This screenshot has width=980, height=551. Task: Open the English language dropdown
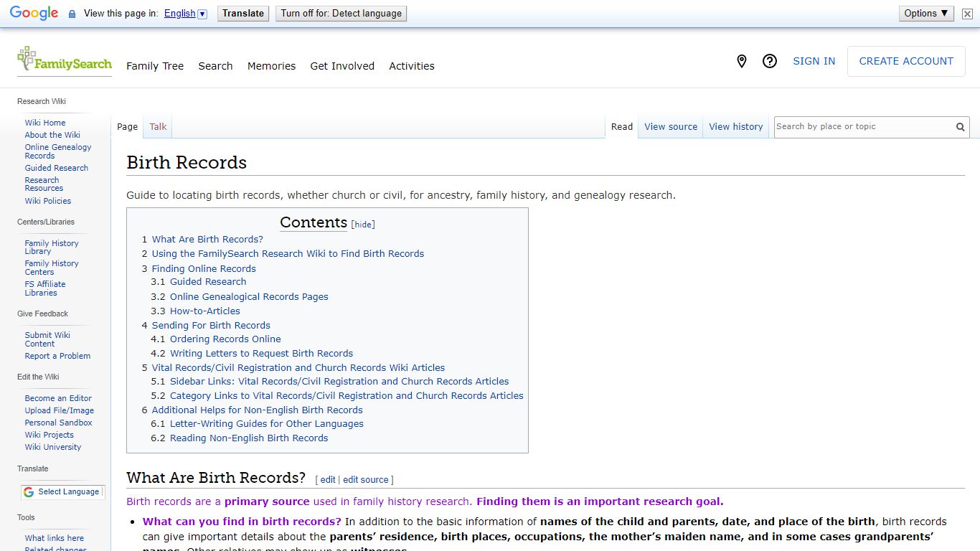(185, 14)
